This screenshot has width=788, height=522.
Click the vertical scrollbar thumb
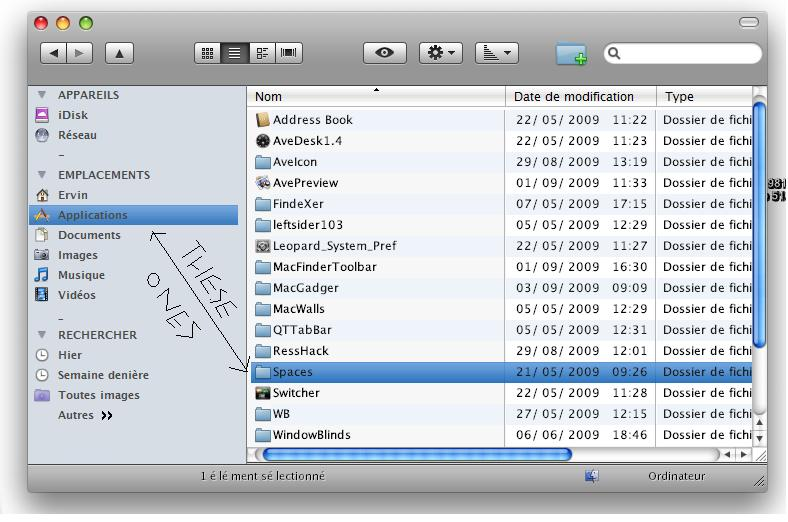pyautogui.click(x=759, y=225)
